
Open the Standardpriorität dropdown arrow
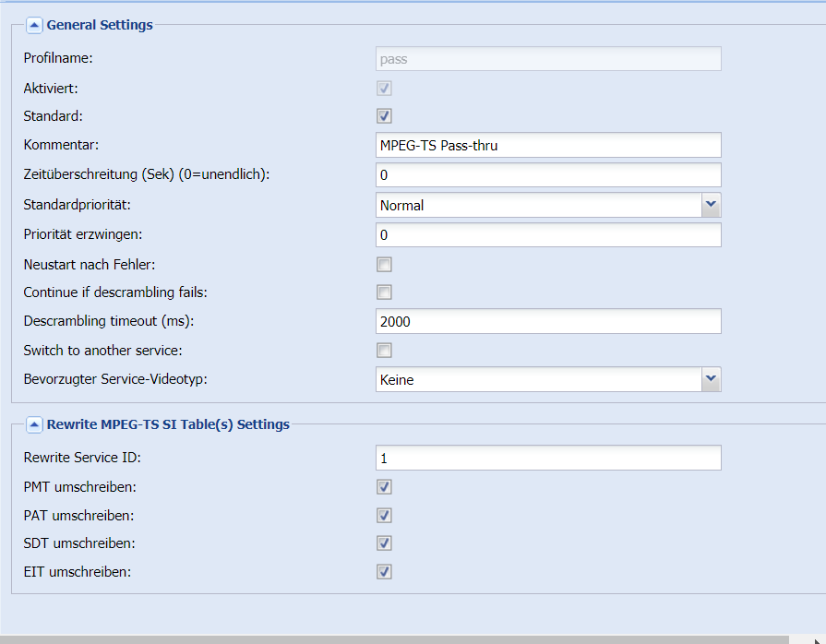712,205
